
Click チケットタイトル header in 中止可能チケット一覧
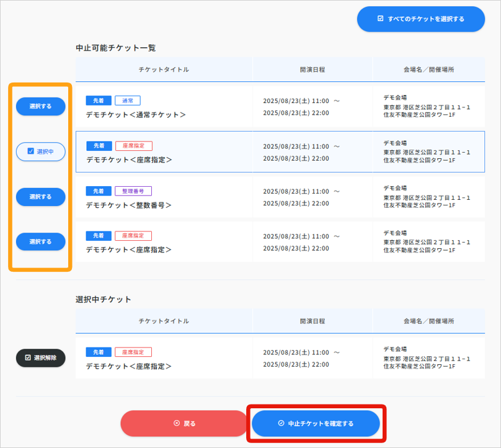pos(164,69)
